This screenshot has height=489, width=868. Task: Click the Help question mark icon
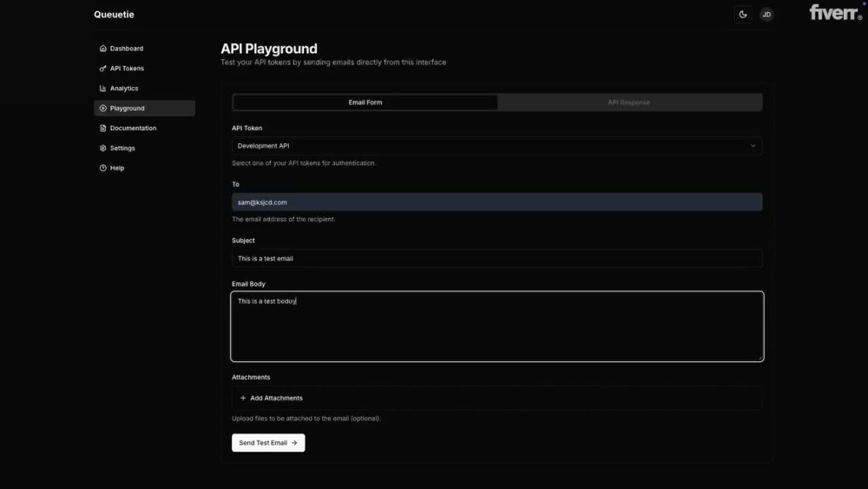tap(103, 169)
